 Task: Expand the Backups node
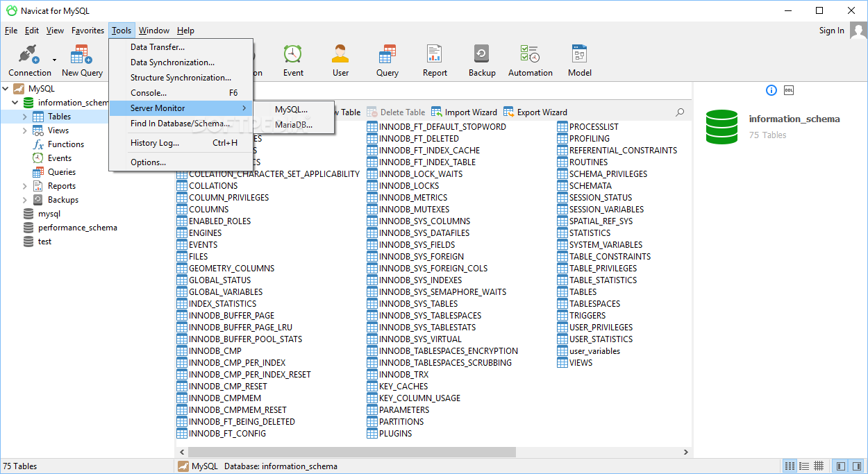25,200
